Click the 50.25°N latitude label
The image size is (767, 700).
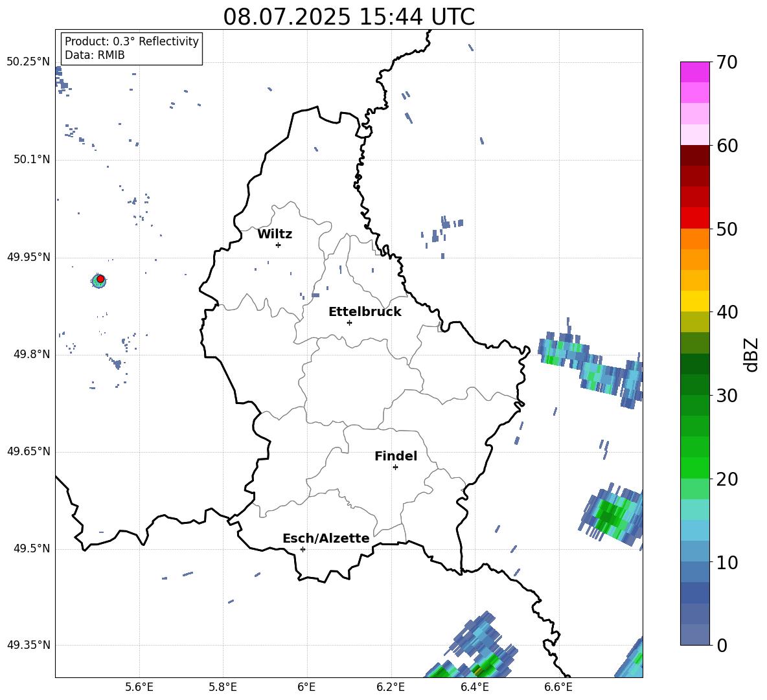(x=29, y=62)
